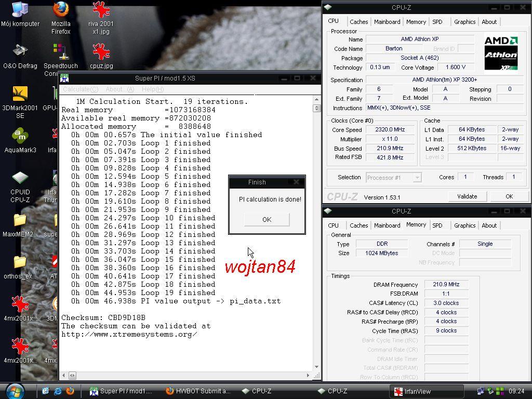Click Super PI scroll down arrow
532x399 pixels.
316,367
